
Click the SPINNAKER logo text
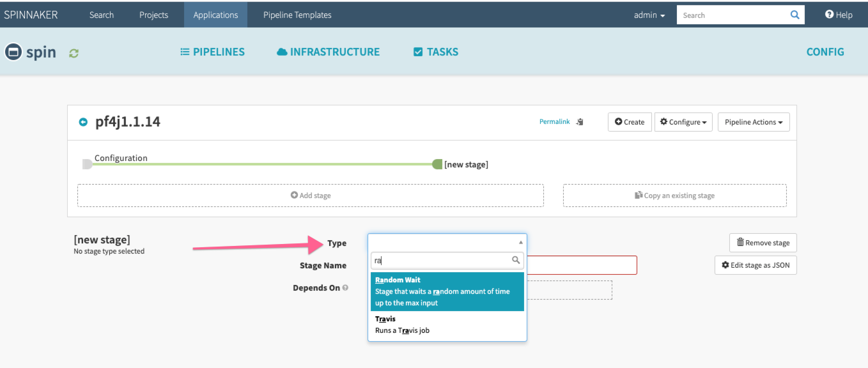[x=31, y=15]
